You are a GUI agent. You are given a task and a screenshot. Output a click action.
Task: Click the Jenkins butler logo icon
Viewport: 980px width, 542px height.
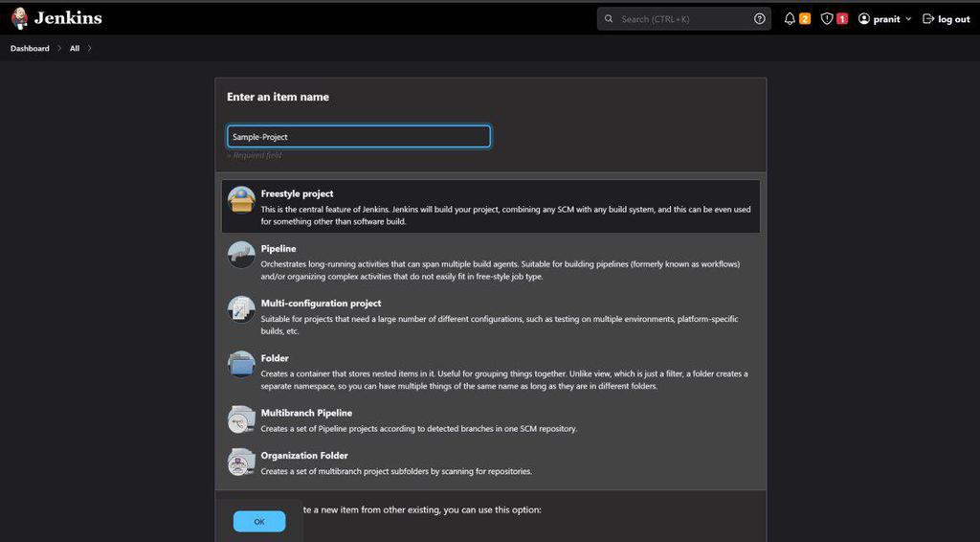[19, 18]
